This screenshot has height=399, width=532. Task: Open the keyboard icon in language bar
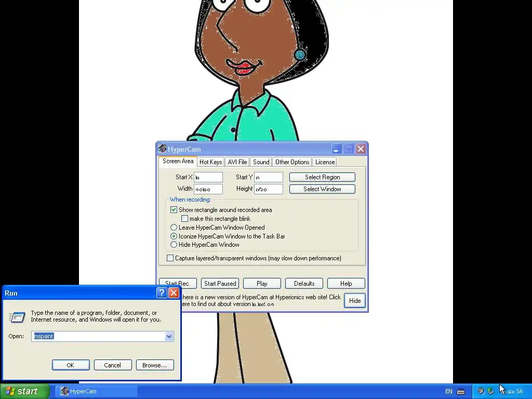pos(461,392)
